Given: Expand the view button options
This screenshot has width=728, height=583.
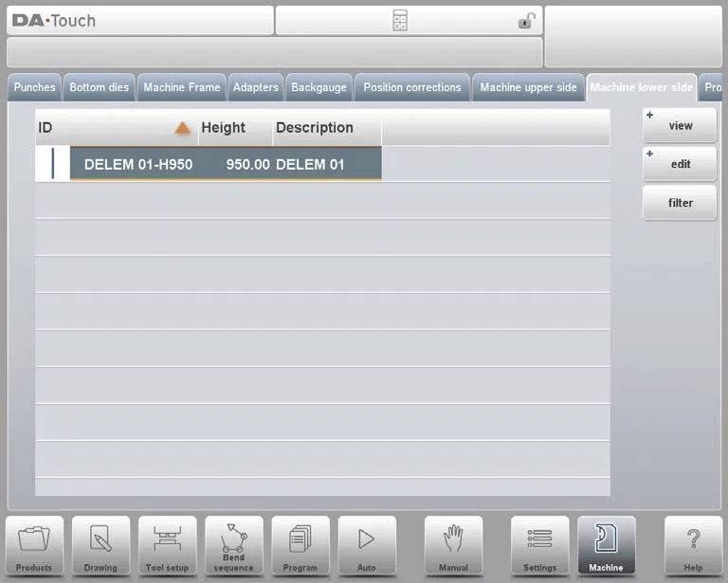Looking at the screenshot, I should click(x=680, y=125).
